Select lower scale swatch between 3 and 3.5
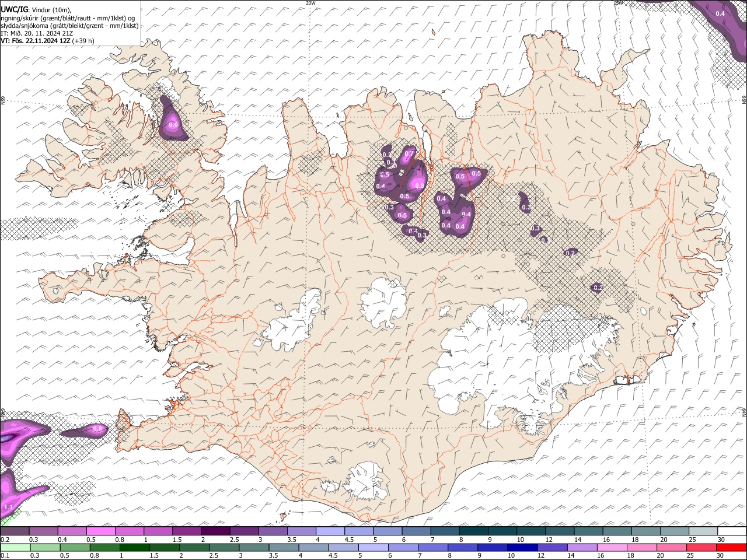Viewport: 747px width, 560px height. tap(254, 547)
